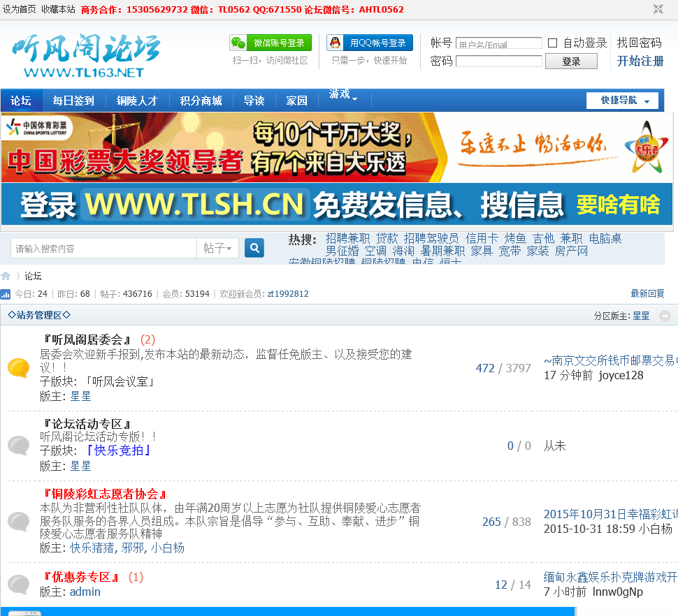This screenshot has width=678, height=616.
Task: Open the 『论坛活动专区』 forum
Action: click(87, 424)
